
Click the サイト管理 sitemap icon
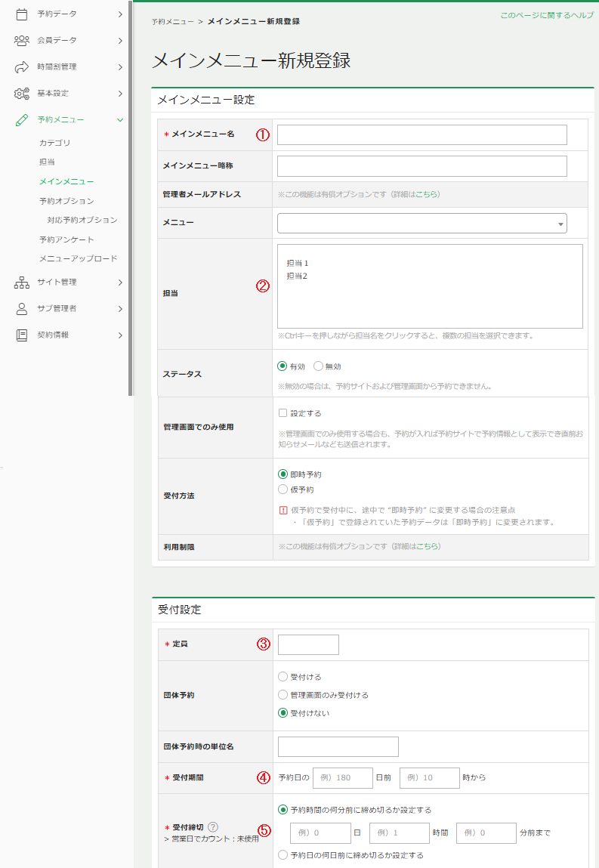coord(22,283)
